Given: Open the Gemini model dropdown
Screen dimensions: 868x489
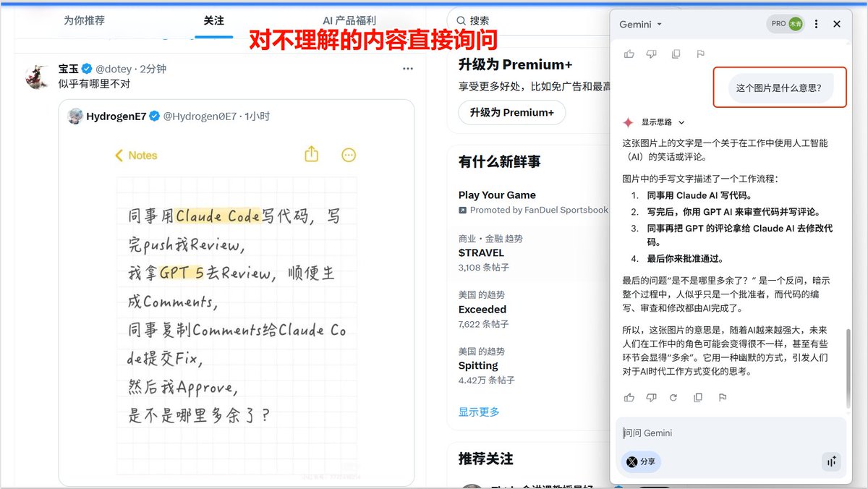Looking at the screenshot, I should coord(641,24).
